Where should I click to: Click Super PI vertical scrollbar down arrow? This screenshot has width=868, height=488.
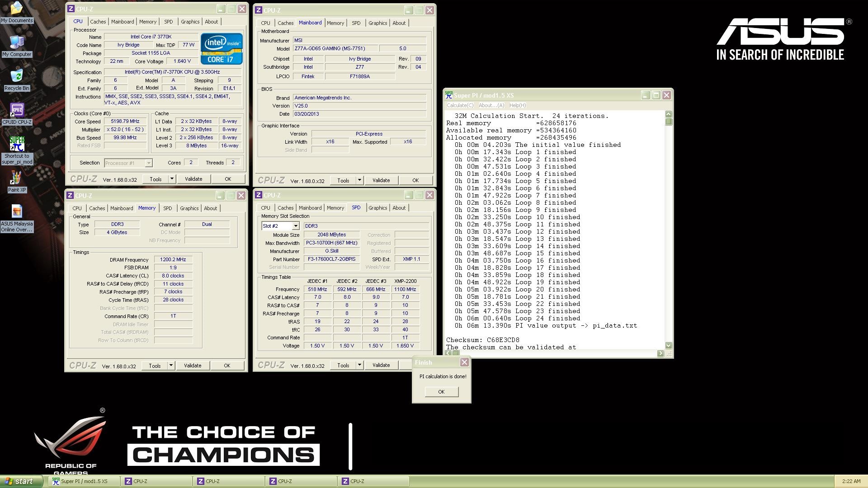669,346
